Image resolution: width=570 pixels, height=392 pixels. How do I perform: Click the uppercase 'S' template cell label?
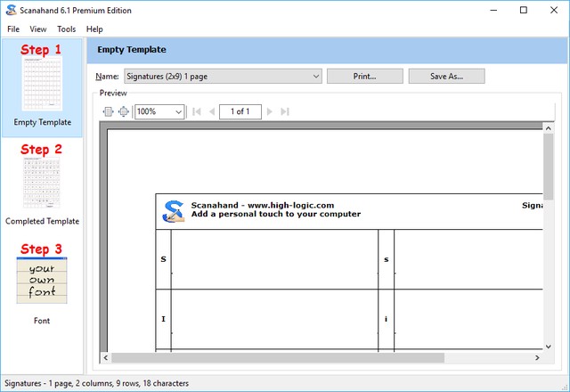[x=163, y=259]
